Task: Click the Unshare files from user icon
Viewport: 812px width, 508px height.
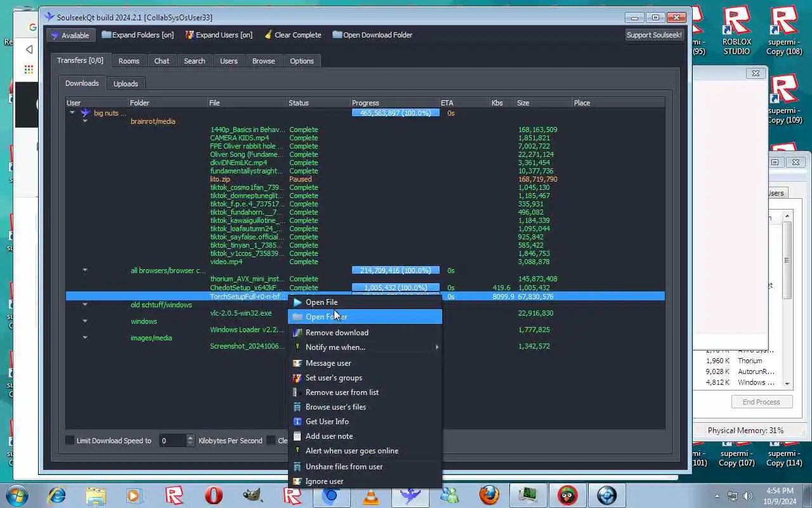Action: click(x=297, y=467)
